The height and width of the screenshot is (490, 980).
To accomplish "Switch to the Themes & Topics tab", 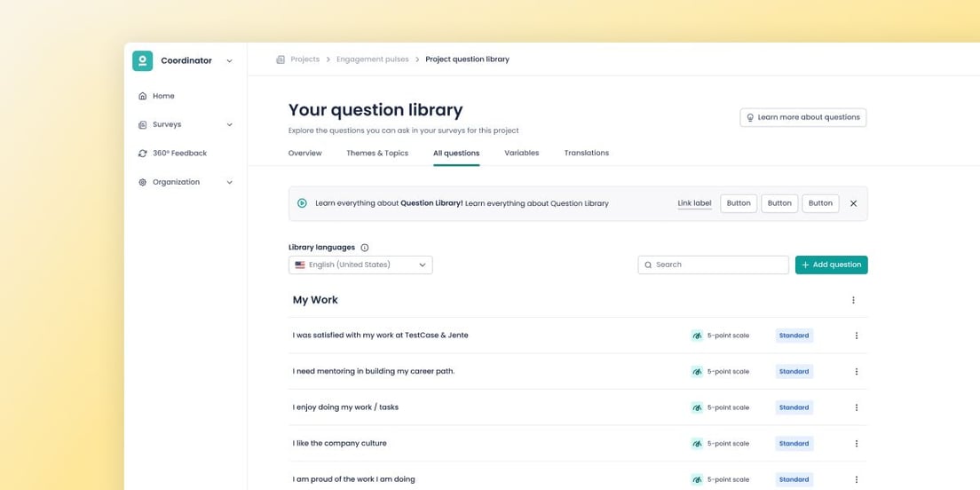I will coord(377,153).
